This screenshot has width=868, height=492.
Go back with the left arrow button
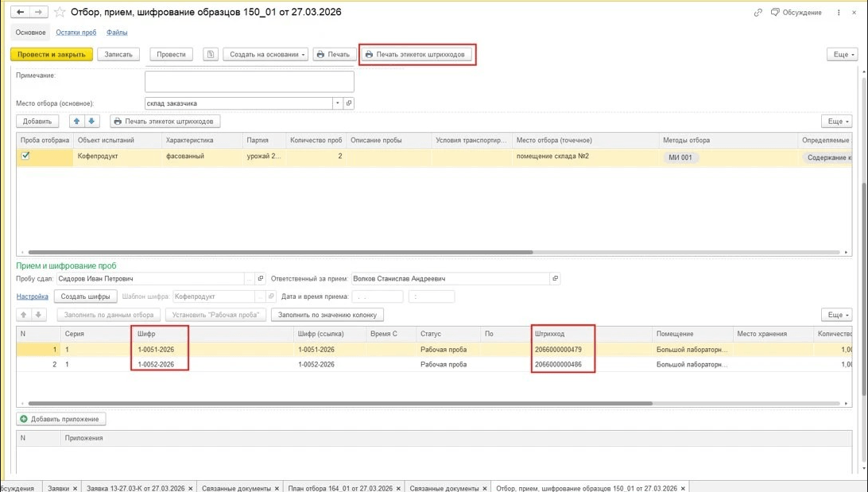(20, 12)
